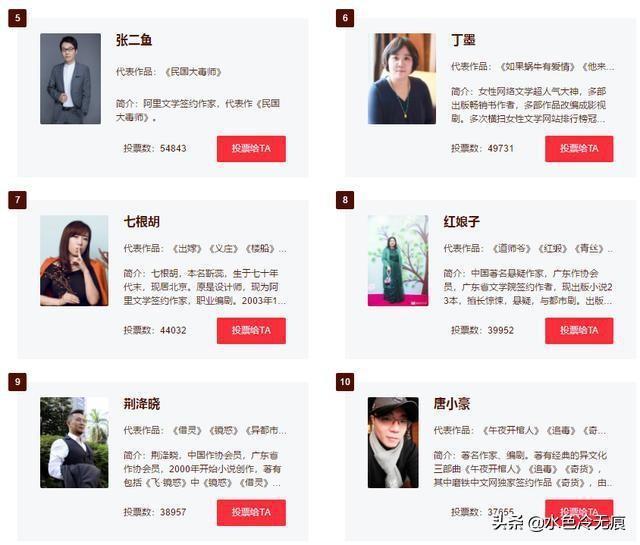This screenshot has height=545, width=640.
Task: Click the rank 5 badge
Action: click(18, 18)
